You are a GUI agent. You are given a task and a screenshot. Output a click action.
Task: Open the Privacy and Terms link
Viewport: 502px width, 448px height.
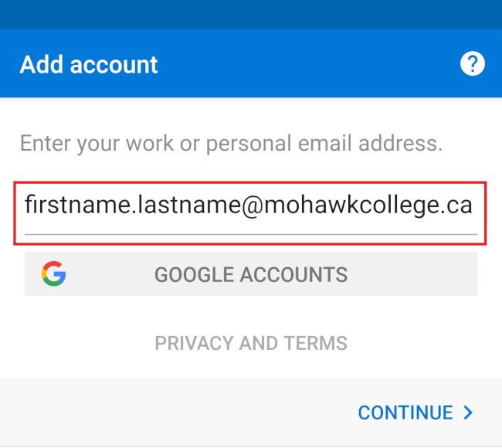pyautogui.click(x=251, y=343)
